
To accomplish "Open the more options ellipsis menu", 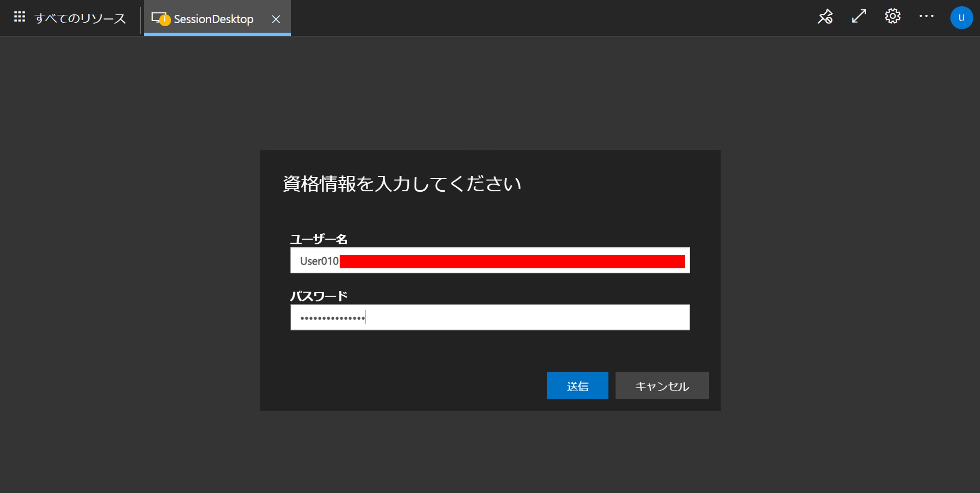I will [926, 16].
